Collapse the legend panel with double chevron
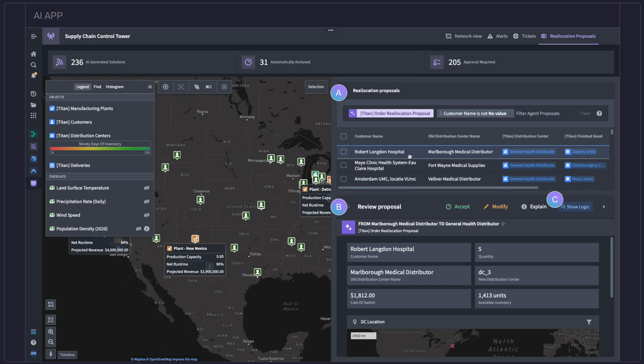 pos(150,87)
